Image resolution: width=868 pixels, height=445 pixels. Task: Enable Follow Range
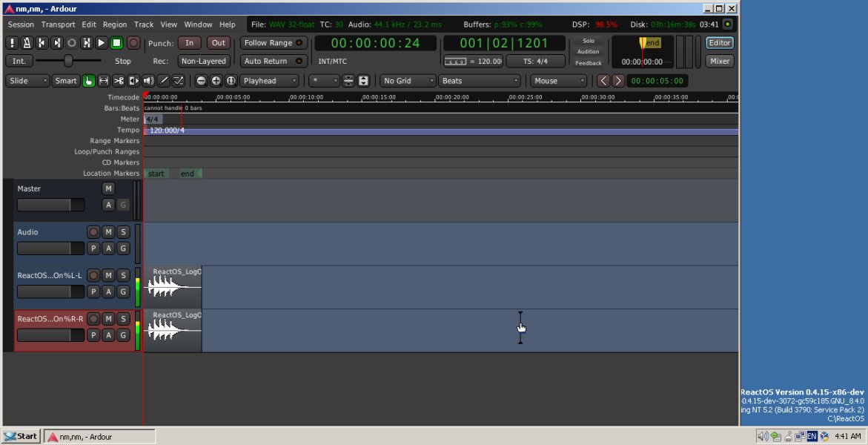click(274, 43)
